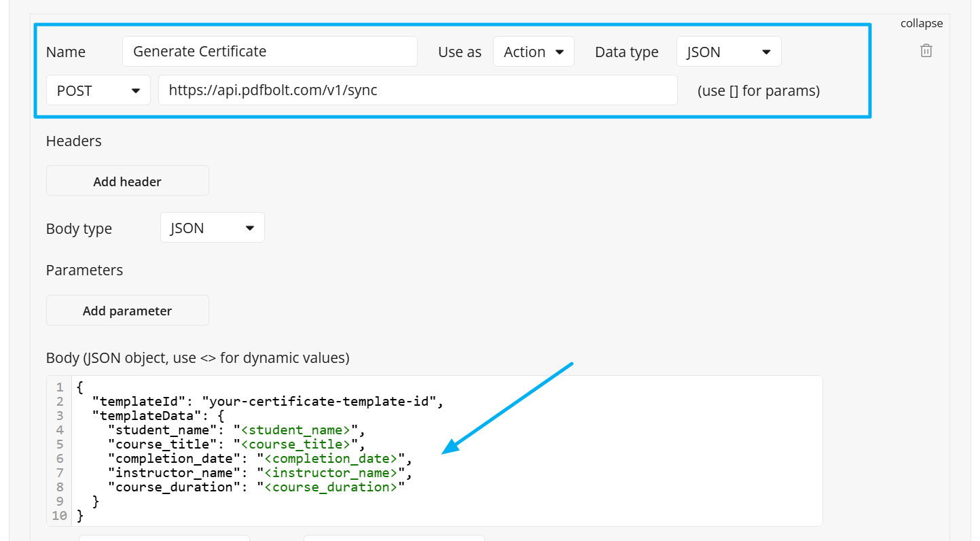Open the Use as dropdown showing Action
The image size is (980, 541).
(x=534, y=51)
